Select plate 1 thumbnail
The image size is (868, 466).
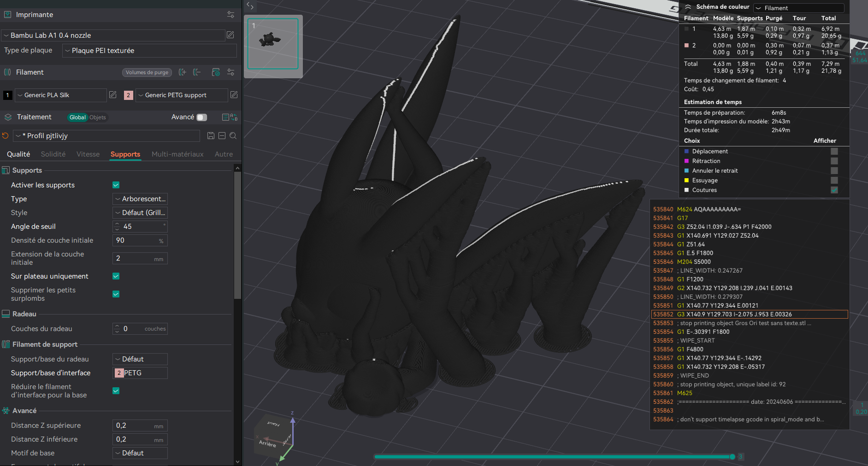coord(273,44)
